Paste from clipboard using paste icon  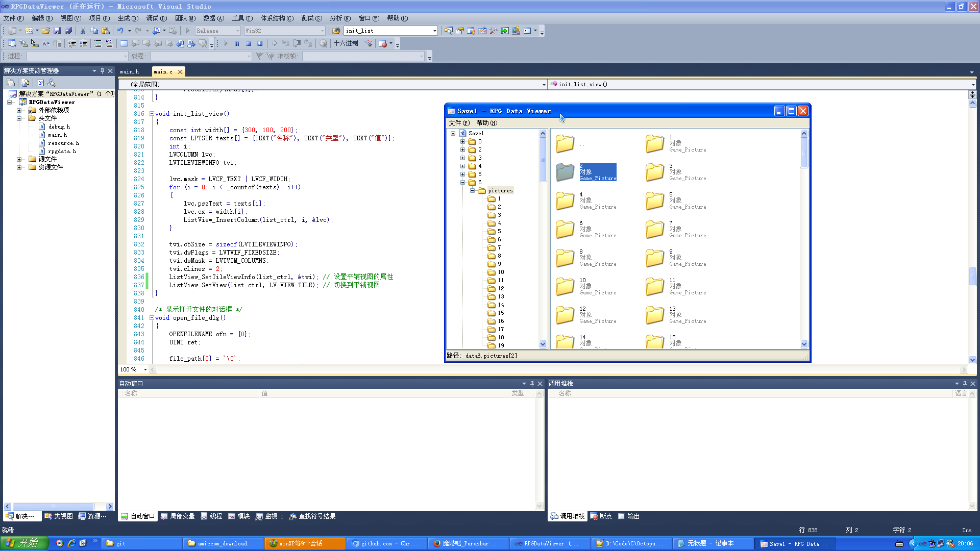pyautogui.click(x=106, y=31)
